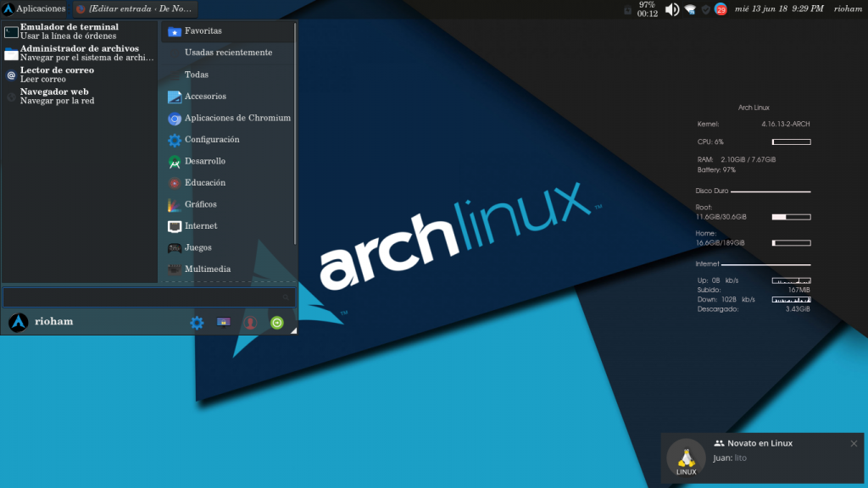
Task: Switch to the 'Editar entrada' window in the panel
Action: pos(135,8)
